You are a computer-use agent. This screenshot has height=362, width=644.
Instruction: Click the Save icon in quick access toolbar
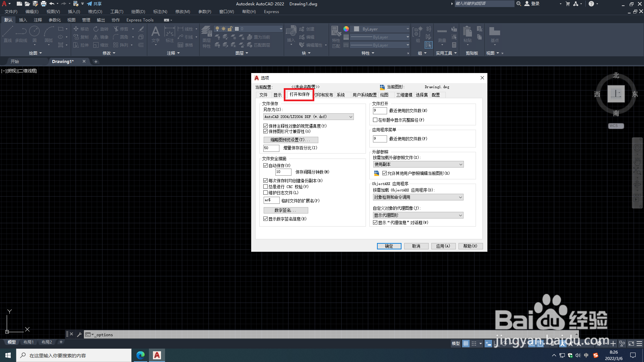[19, 4]
